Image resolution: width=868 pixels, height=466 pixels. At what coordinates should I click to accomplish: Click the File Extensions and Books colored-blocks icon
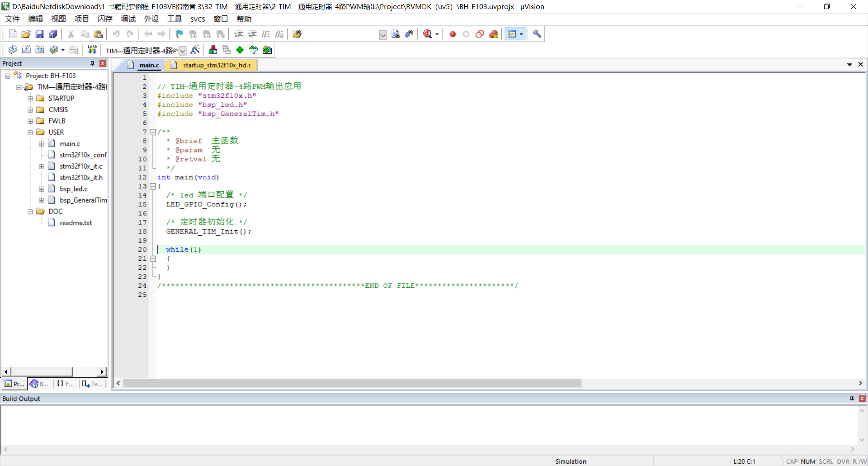[x=213, y=50]
